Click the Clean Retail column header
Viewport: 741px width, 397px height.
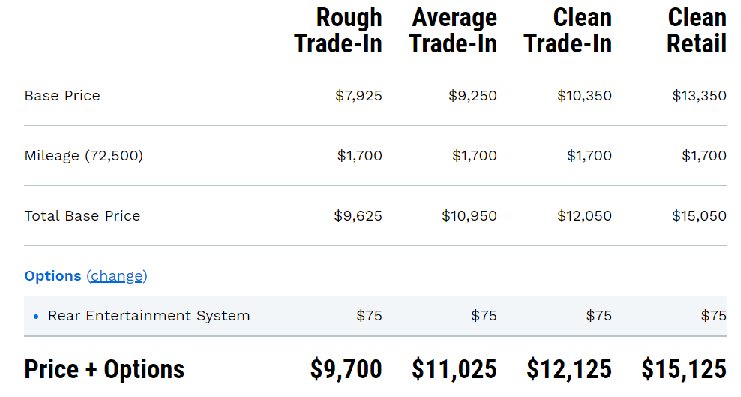click(x=697, y=30)
